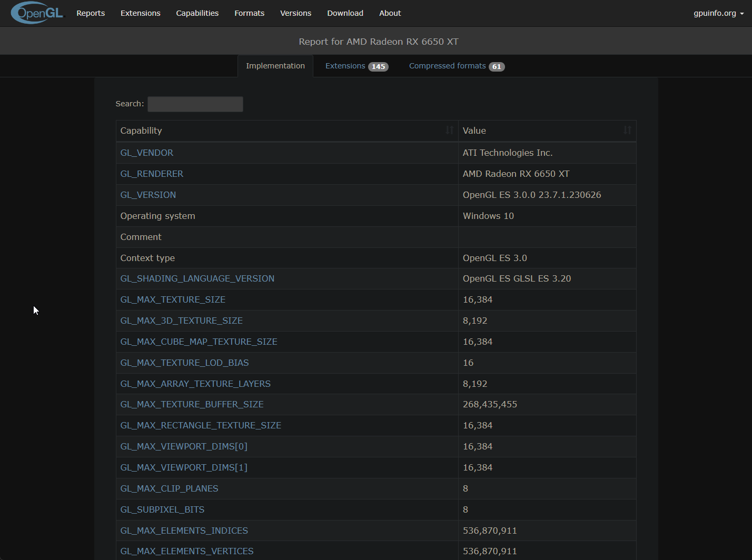This screenshot has height=560, width=752.
Task: Open the gpuinfo.org dropdown menu
Action: coord(718,13)
